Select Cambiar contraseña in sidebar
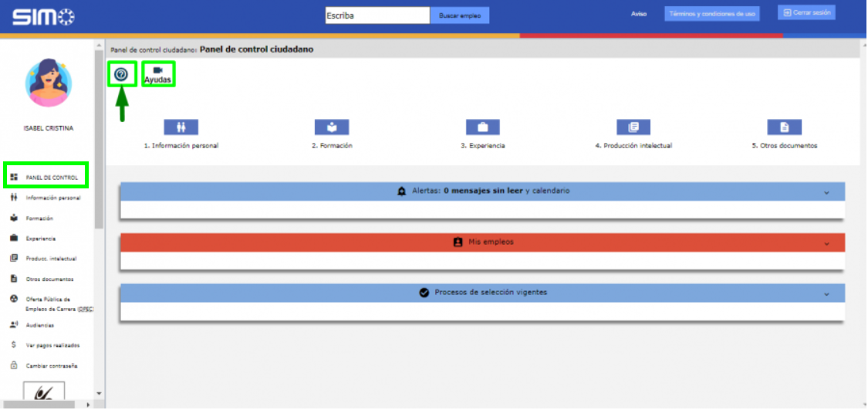Screen dimensions: 868x410 (x=51, y=365)
